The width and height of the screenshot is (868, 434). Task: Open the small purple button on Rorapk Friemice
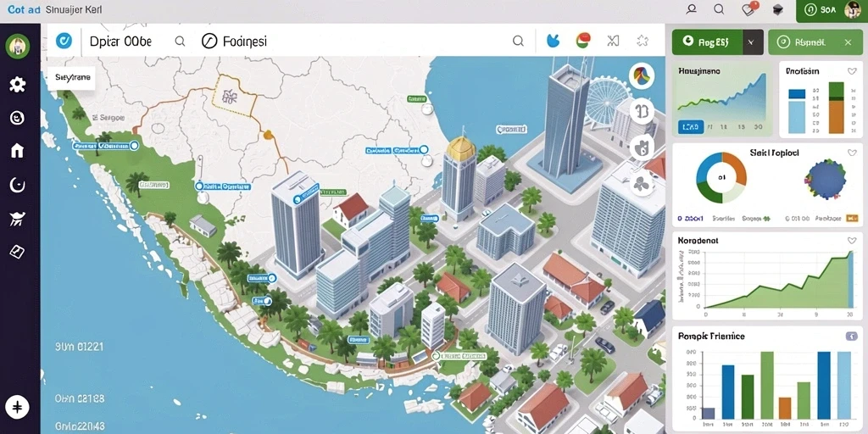(x=851, y=336)
